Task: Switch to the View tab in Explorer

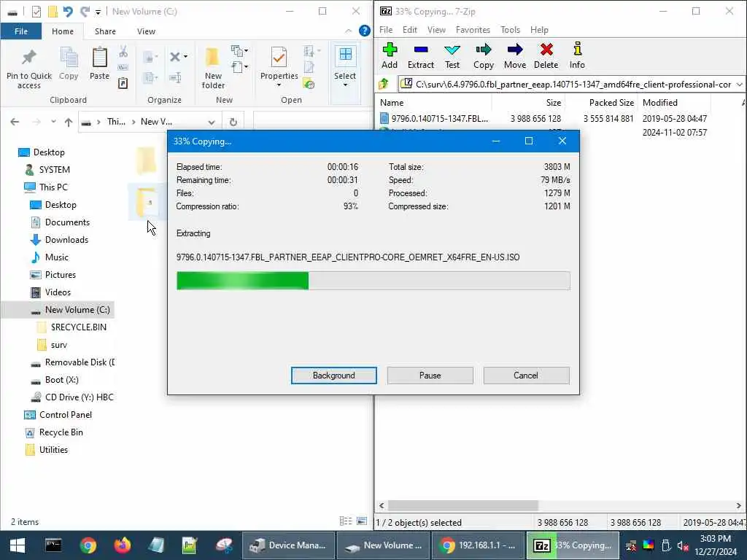Action: 146,31
